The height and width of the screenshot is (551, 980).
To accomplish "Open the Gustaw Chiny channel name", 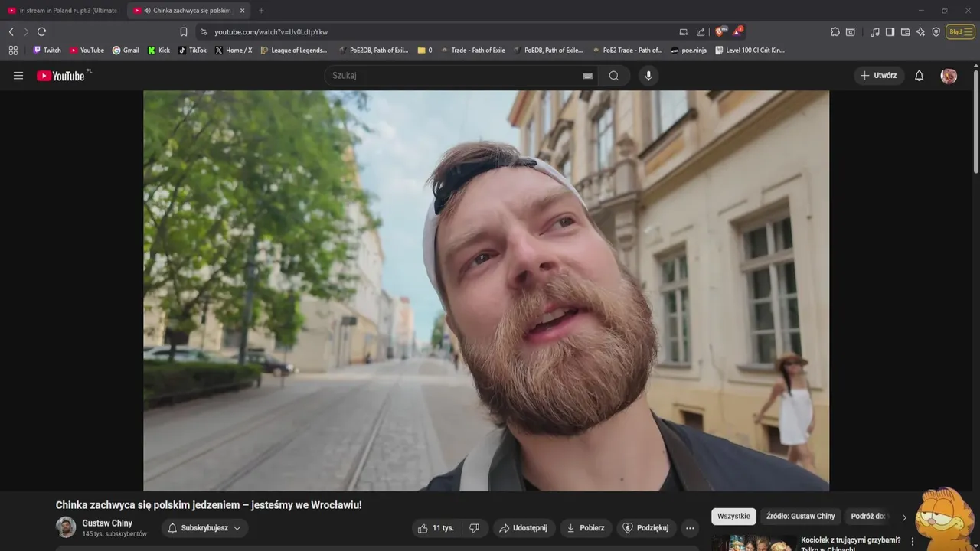I will (107, 523).
